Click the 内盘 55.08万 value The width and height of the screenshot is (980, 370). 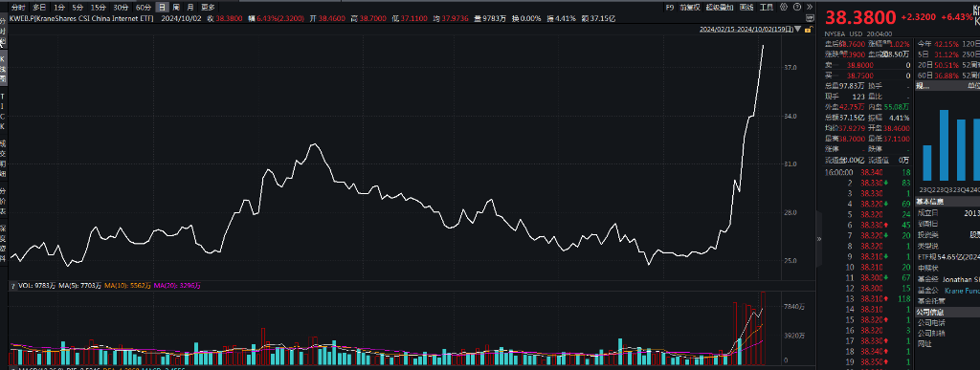tap(896, 107)
